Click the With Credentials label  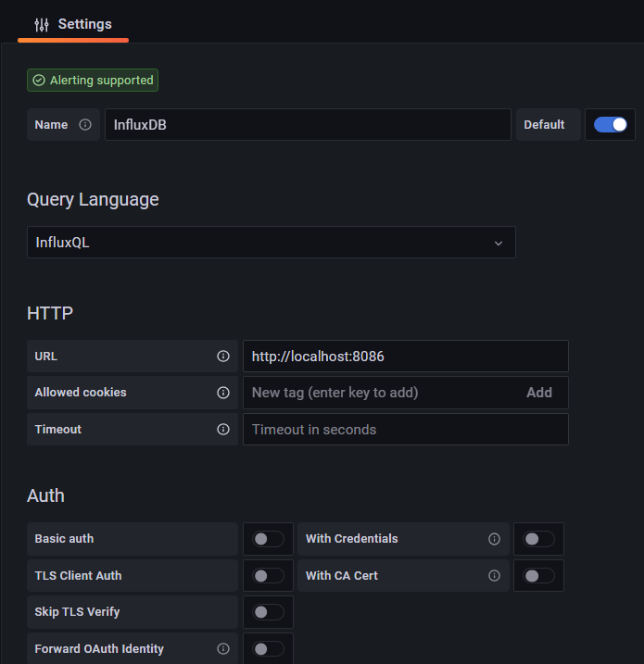[x=352, y=539]
